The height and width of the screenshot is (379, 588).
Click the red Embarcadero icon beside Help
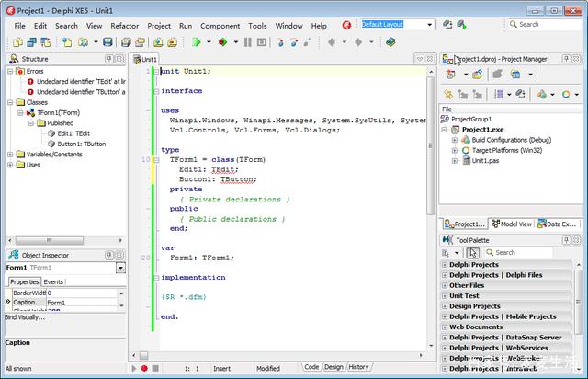point(346,25)
